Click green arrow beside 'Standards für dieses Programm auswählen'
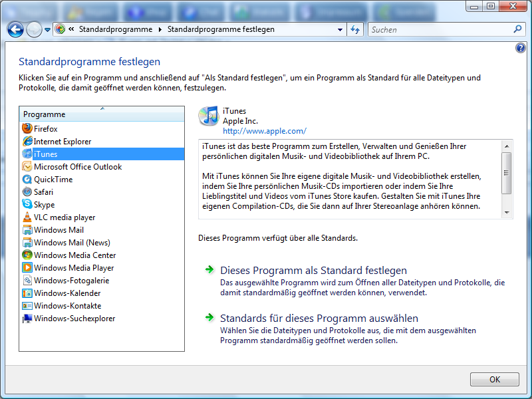The width and height of the screenshot is (532, 399). click(x=209, y=317)
